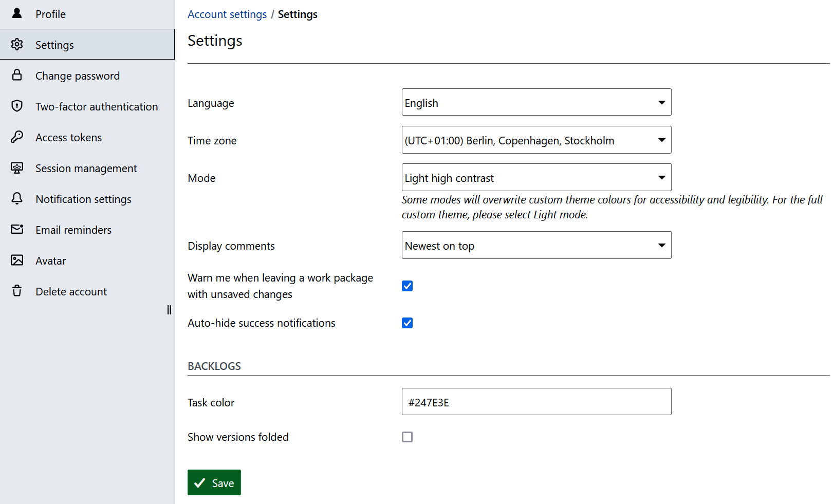Click the Settings breadcrumb text
Screen dimensions: 833x504
(298, 14)
